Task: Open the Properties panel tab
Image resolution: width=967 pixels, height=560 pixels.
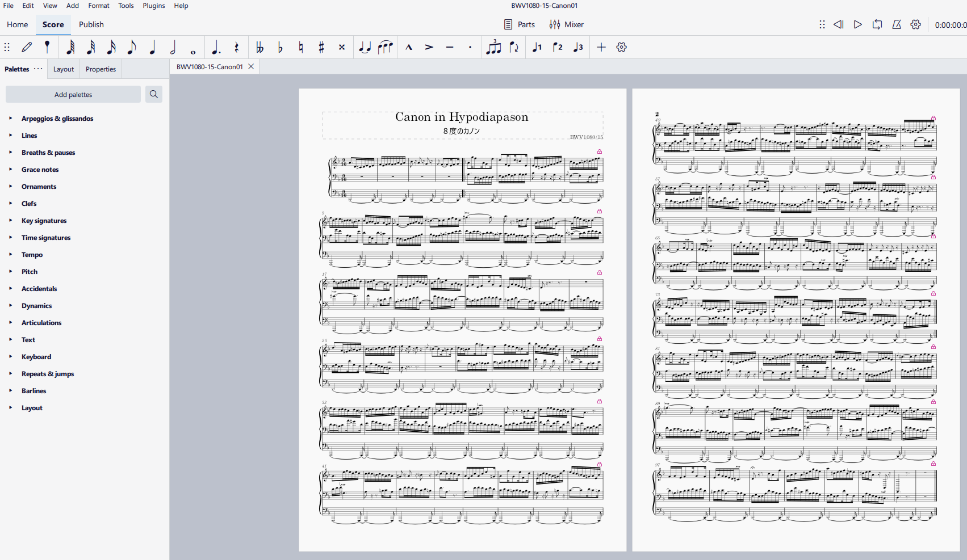Action: click(101, 69)
